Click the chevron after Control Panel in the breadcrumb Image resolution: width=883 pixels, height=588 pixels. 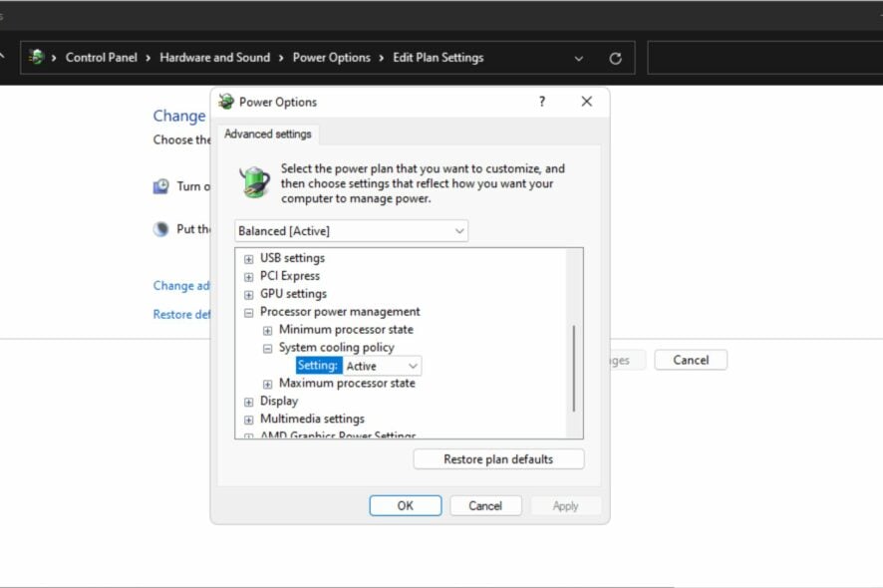148,58
